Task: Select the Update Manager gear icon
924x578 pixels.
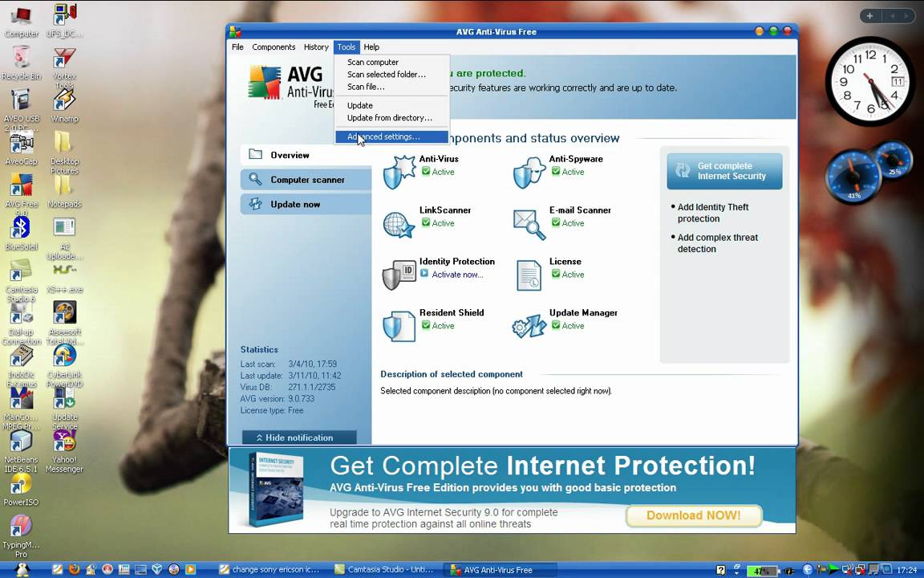Action: pos(529,326)
